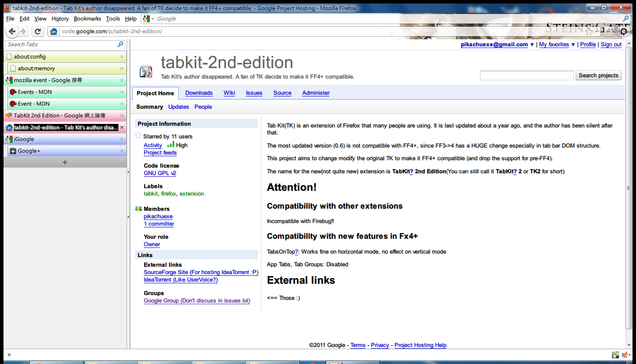The width and height of the screenshot is (636, 364).
Task: Expand the My favorites dropdown
Action: (573, 45)
